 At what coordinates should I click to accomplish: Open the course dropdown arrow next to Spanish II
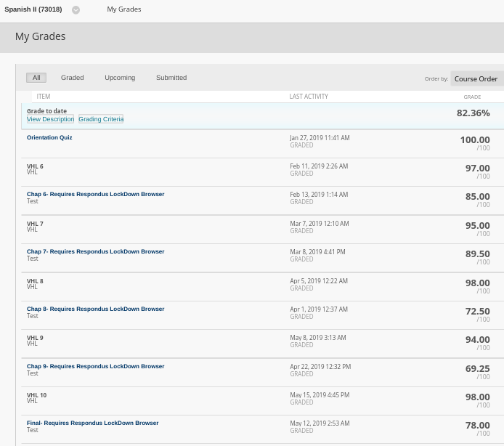pyautogui.click(x=76, y=10)
